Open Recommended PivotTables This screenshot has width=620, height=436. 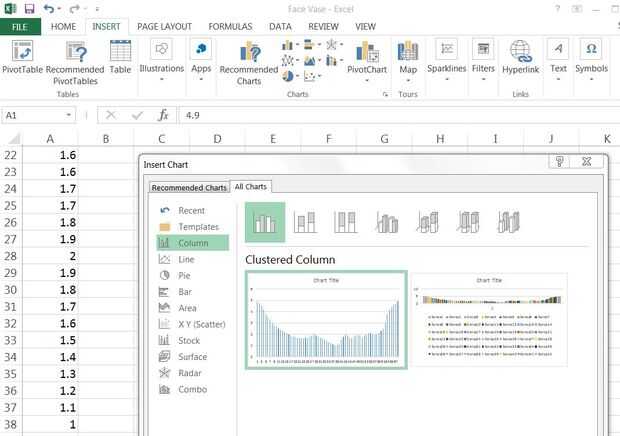[x=75, y=63]
